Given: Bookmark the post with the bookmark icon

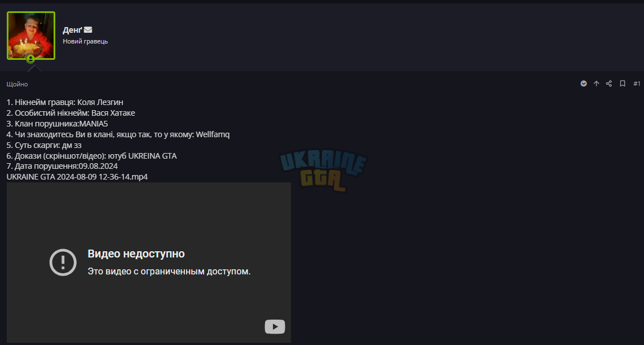Looking at the screenshot, I should tap(623, 84).
